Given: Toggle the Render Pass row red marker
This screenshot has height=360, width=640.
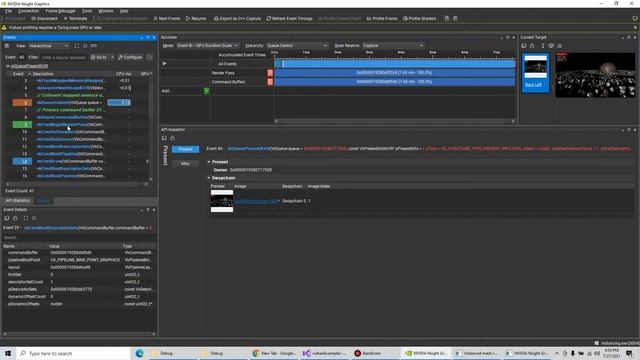Looking at the screenshot, I should [270, 73].
